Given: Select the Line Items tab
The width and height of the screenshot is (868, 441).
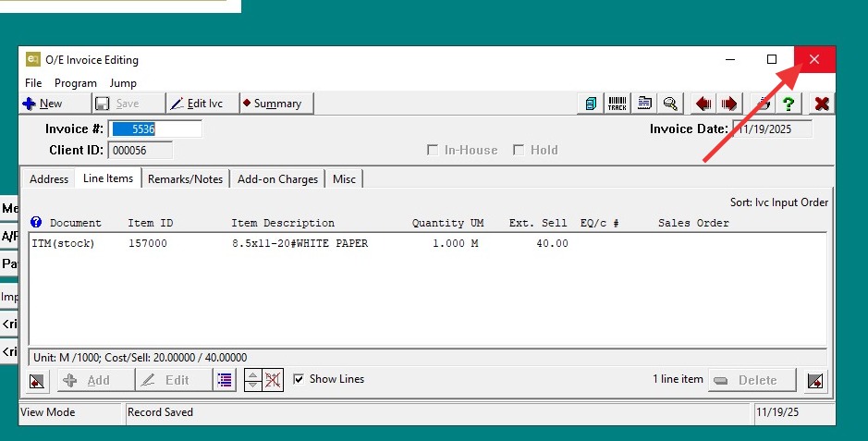Looking at the screenshot, I should click(108, 178).
